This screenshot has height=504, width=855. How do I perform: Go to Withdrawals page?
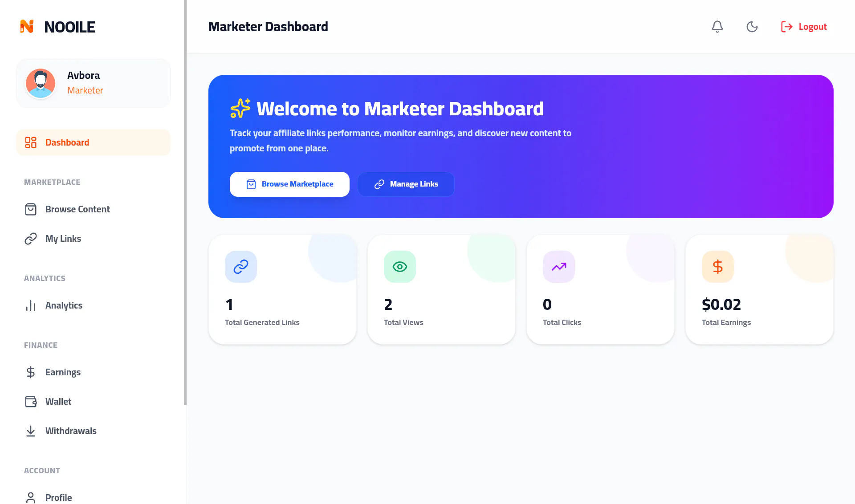coord(93,431)
